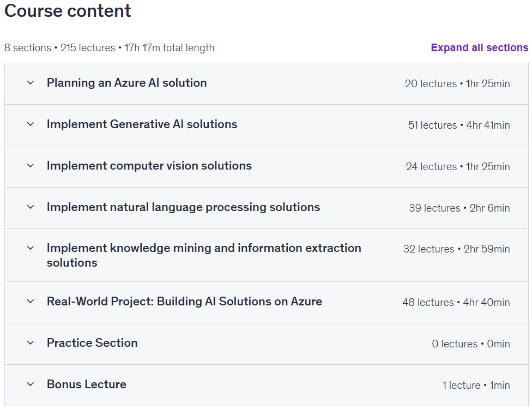Click the 1 lecture 1min label
This screenshot has width=532, height=409.
click(476, 385)
